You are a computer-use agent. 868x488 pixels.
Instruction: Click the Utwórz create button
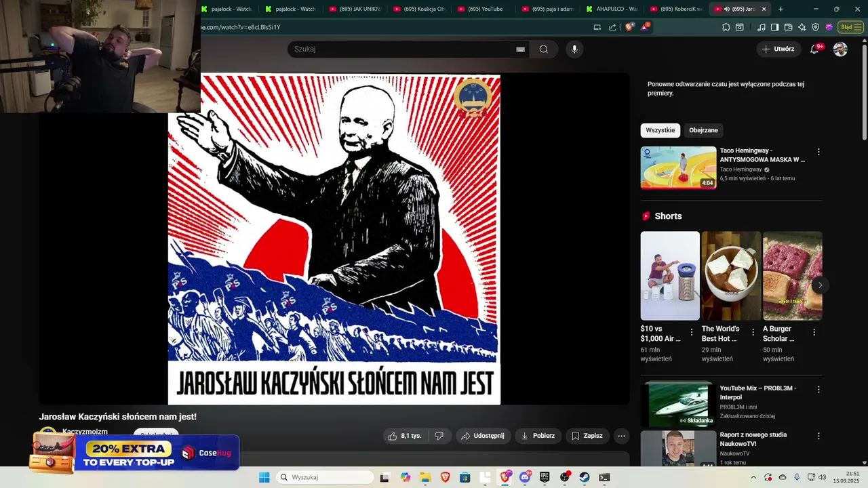coord(778,49)
